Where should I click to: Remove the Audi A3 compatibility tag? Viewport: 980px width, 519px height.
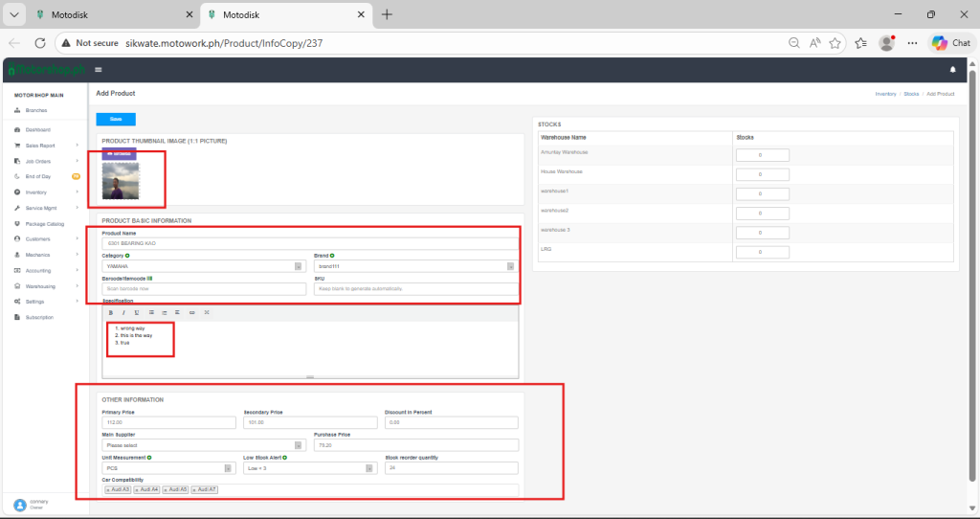(x=108, y=489)
